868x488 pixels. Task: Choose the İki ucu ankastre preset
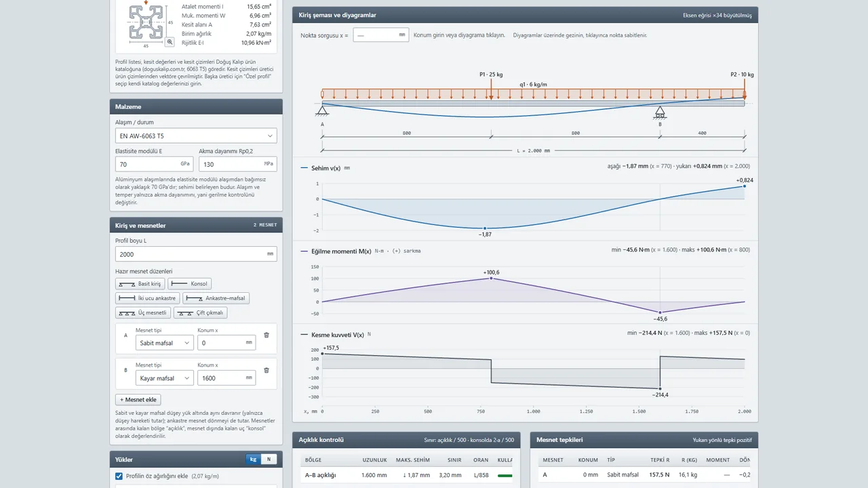point(147,298)
